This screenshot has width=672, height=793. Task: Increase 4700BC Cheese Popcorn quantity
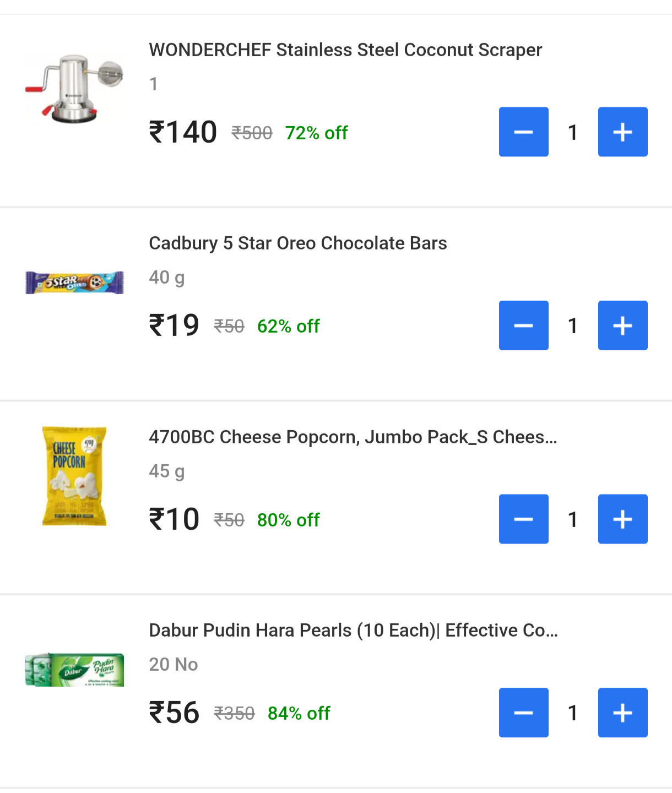(622, 519)
